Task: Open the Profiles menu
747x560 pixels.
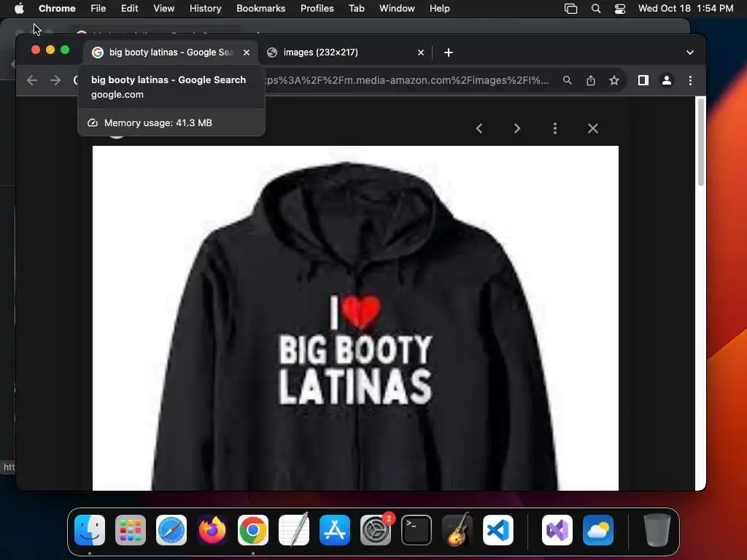Action: (x=317, y=9)
